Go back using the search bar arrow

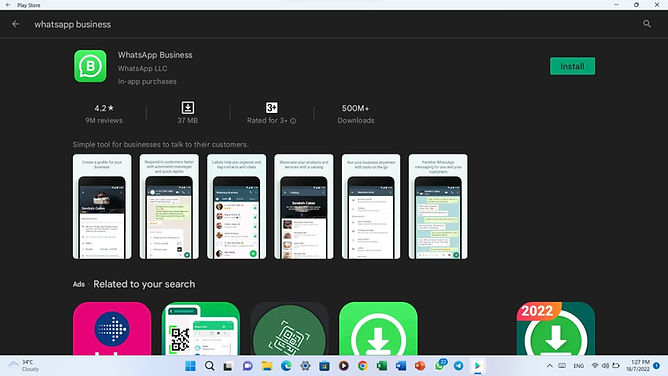(x=16, y=24)
